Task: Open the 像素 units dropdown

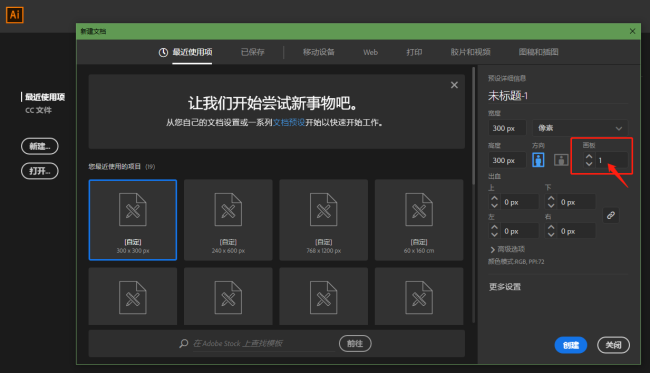Action: point(580,128)
